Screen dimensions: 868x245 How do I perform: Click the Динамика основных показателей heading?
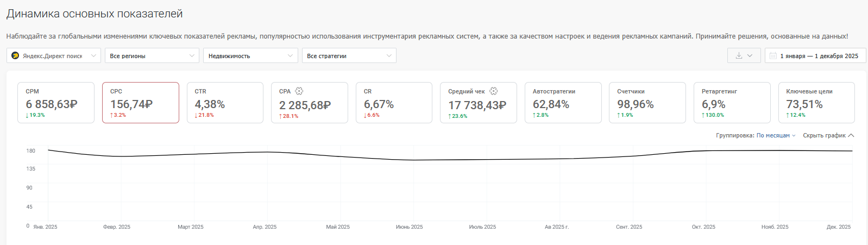pyautogui.click(x=95, y=14)
